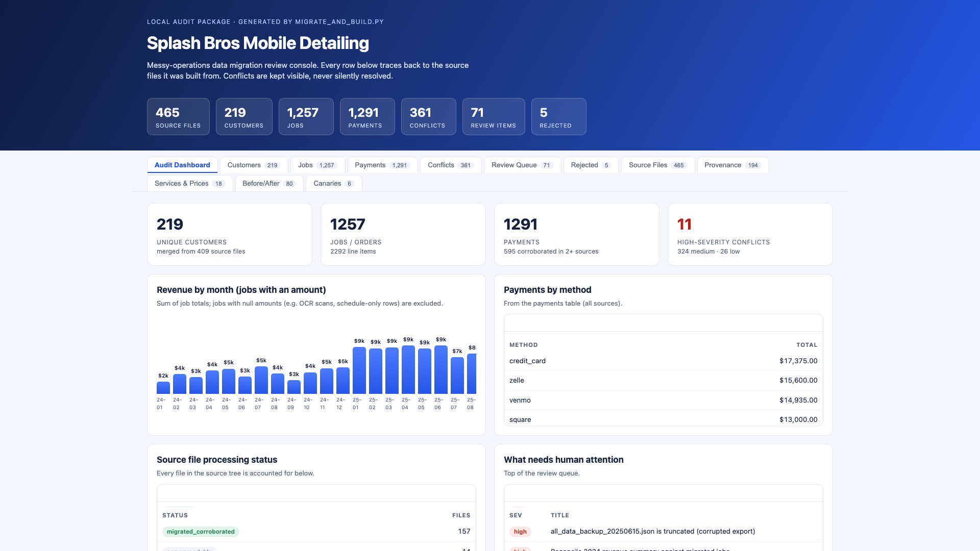Open the Jobs tab

click(317, 165)
